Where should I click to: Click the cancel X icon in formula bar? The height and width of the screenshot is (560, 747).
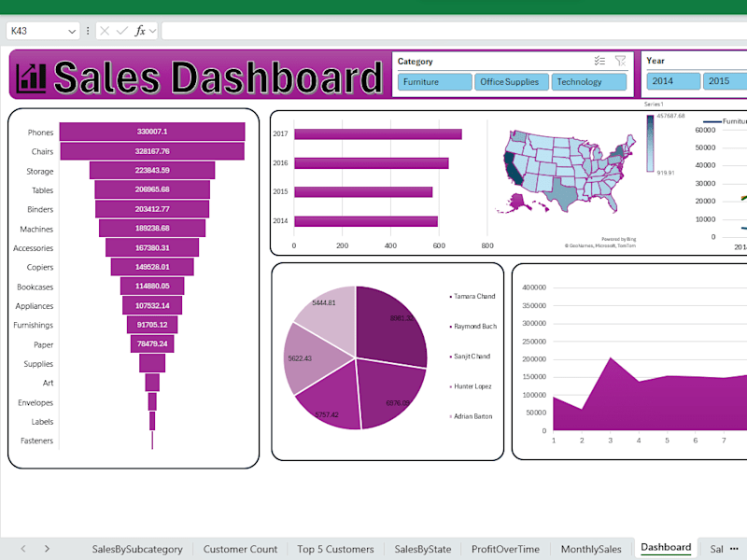[105, 31]
